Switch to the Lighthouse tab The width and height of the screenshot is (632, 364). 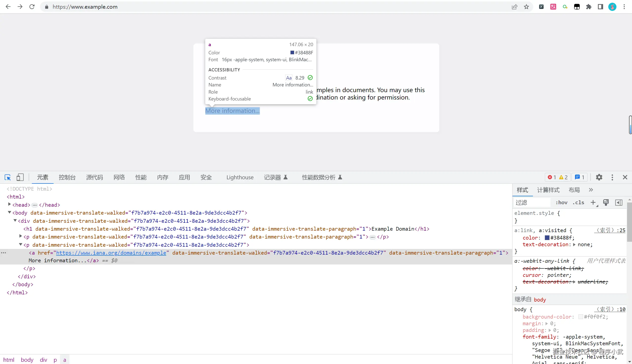(240, 177)
